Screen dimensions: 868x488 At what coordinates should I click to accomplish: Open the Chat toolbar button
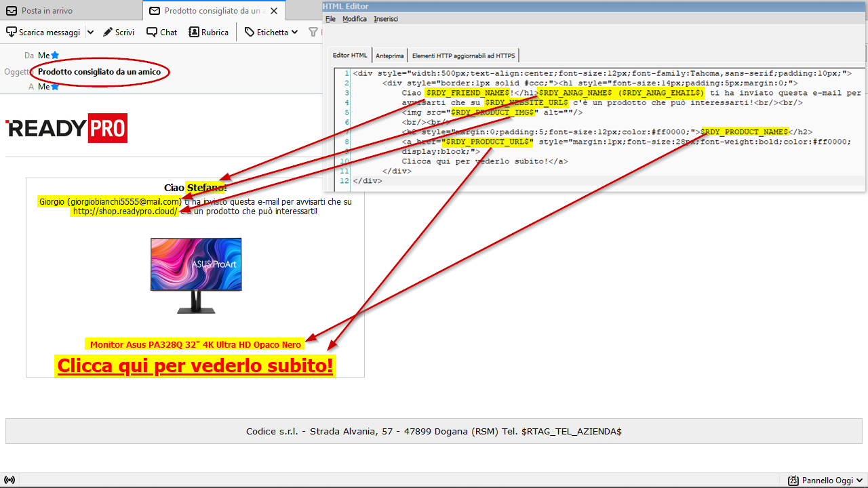(162, 32)
